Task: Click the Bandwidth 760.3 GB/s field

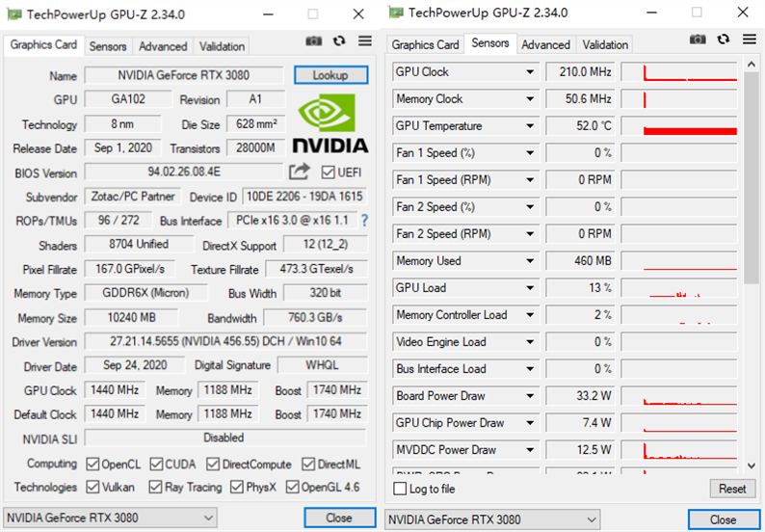Action: pos(315,318)
